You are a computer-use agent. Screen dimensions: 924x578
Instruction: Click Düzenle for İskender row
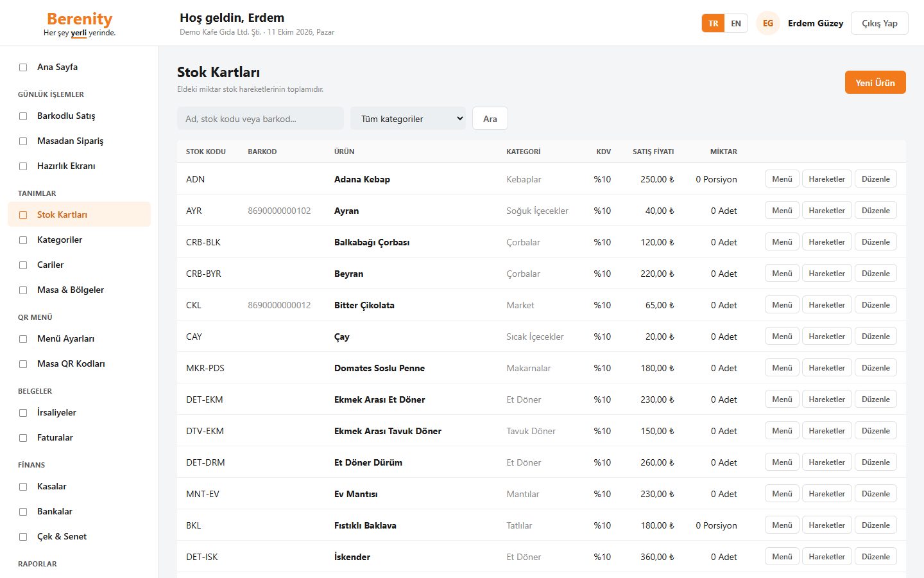(876, 557)
